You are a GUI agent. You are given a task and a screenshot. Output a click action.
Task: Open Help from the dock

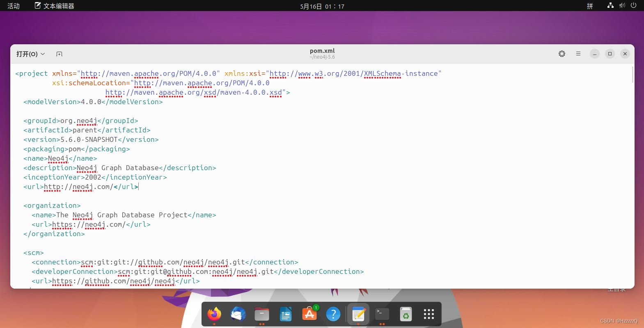click(333, 314)
